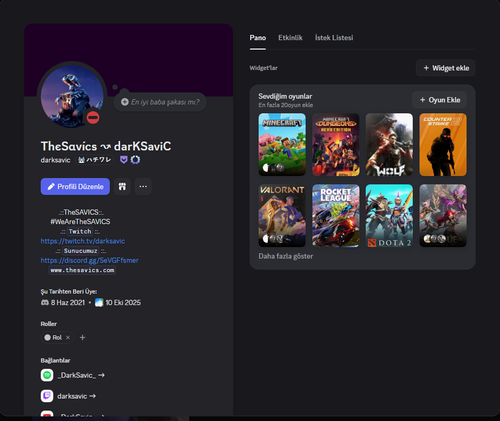Select the Minecraft Dungeons game card
Image resolution: width=500 pixels, height=421 pixels.
click(x=336, y=145)
